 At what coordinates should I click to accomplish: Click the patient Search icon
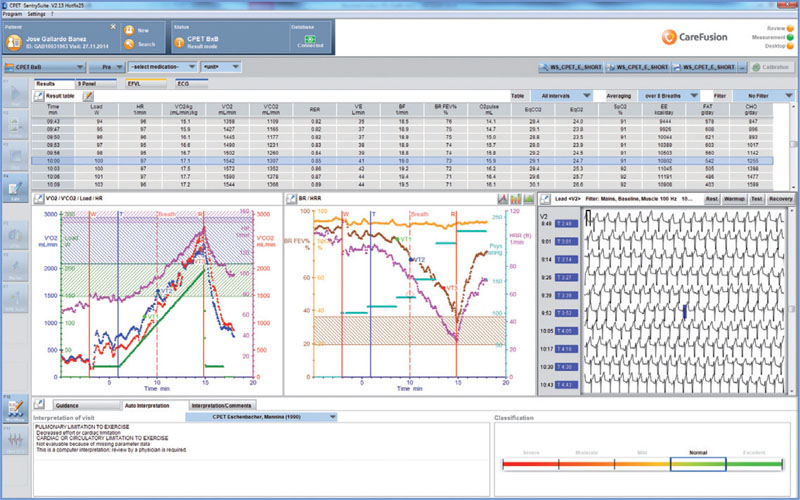129,45
